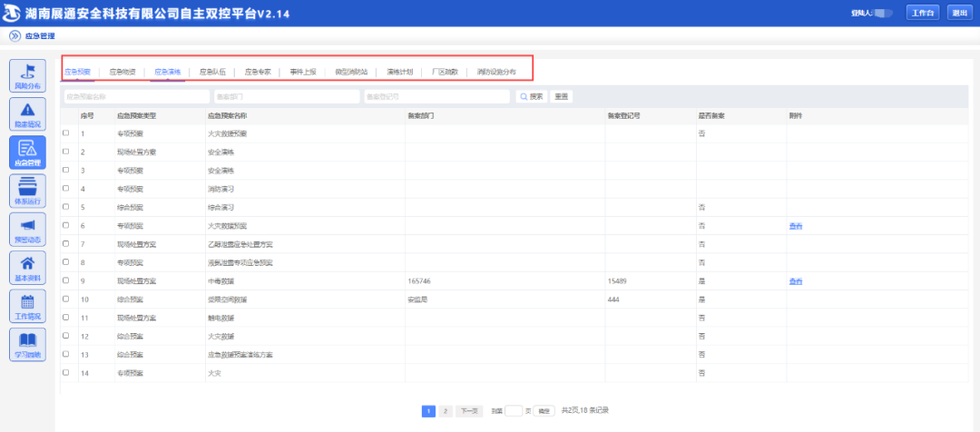Viewport: 980px width, 432px height.
Task: Click the 15489 registration number cell
Action: (617, 281)
